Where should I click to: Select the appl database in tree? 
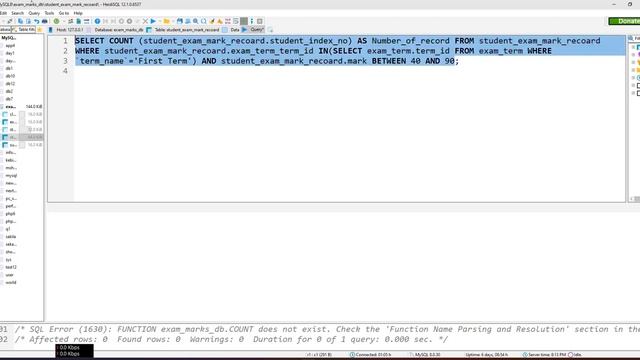[10, 46]
